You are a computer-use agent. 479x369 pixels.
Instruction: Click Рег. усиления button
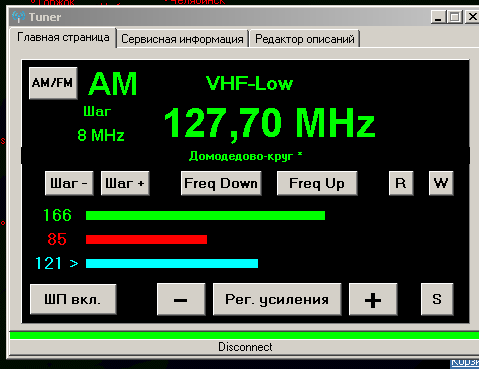(x=277, y=299)
